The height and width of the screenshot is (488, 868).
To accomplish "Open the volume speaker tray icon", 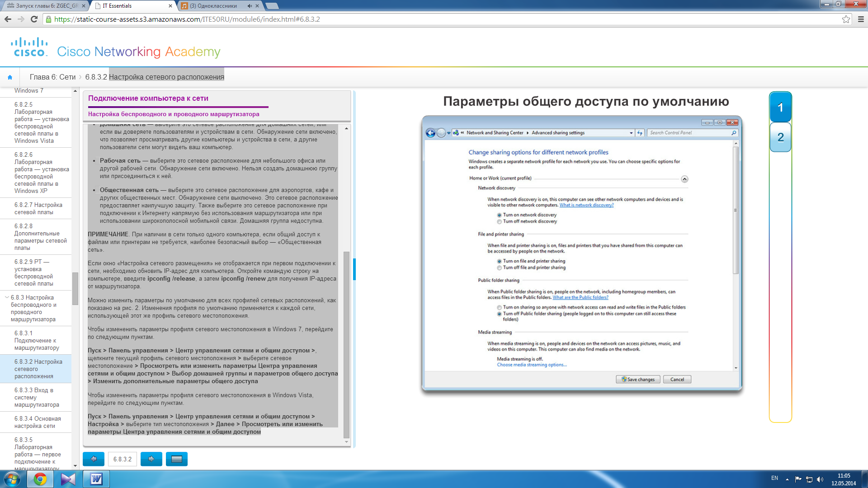I will click(x=820, y=479).
